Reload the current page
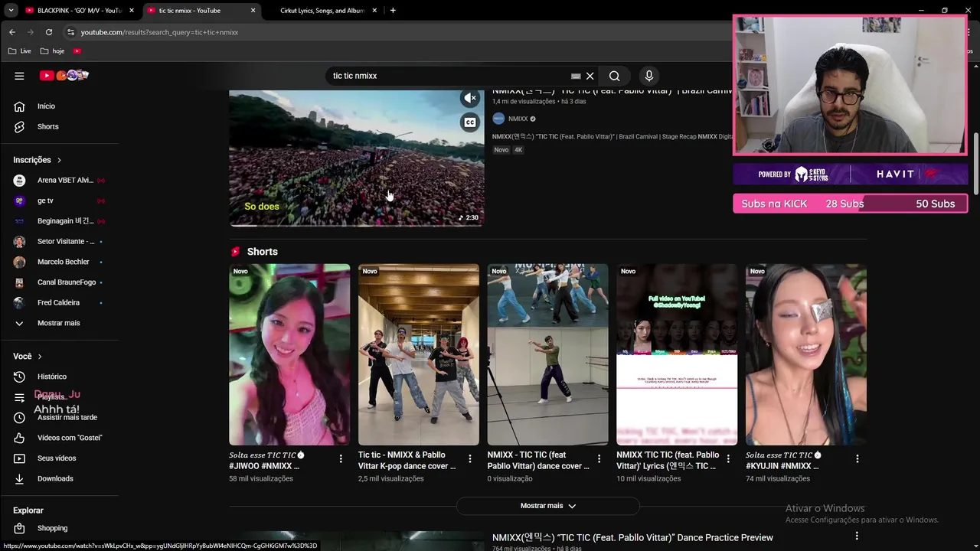Viewport: 980px width, 551px height. click(49, 32)
